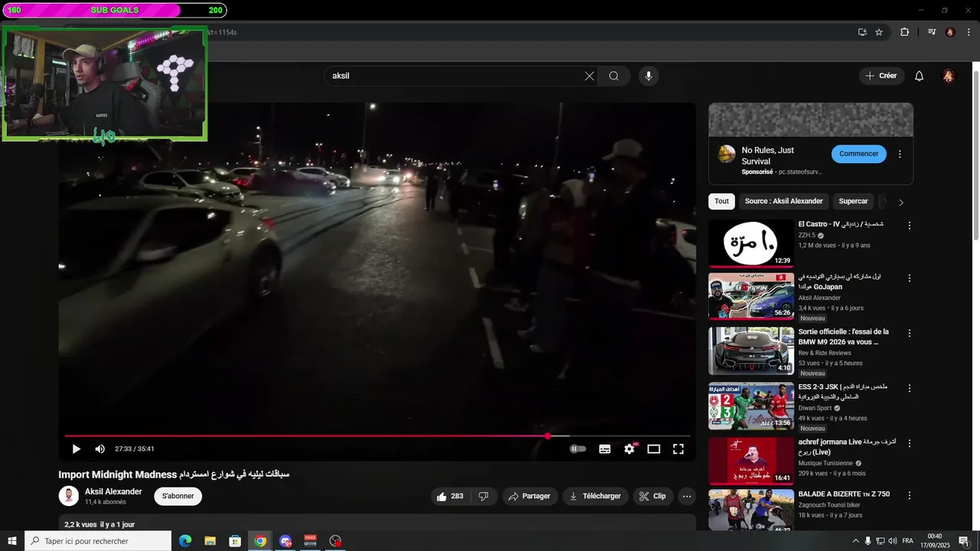The image size is (980, 551).
Task: Play the paused video
Action: [76, 449]
